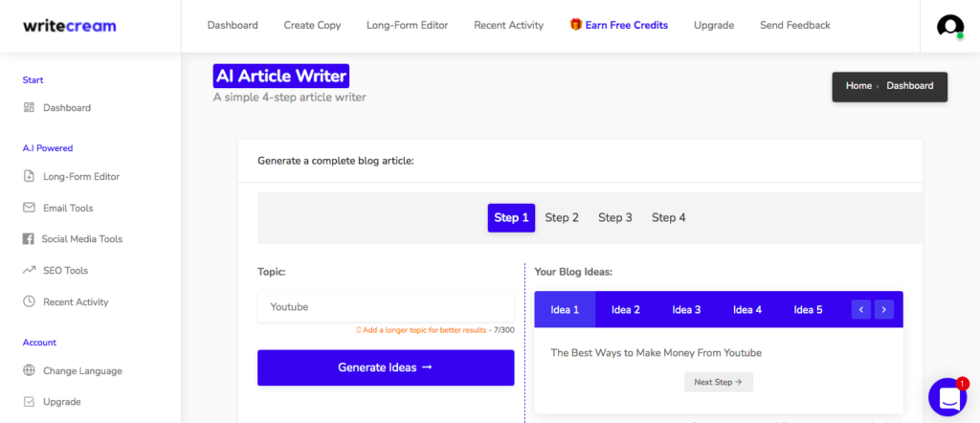Click the 'Topic:' label

coord(272,273)
